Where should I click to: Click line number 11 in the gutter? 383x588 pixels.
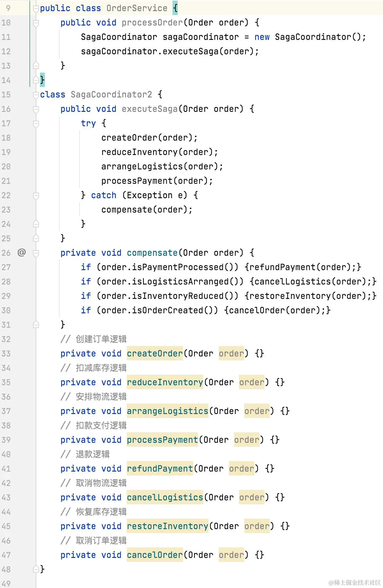pyautogui.click(x=6, y=37)
